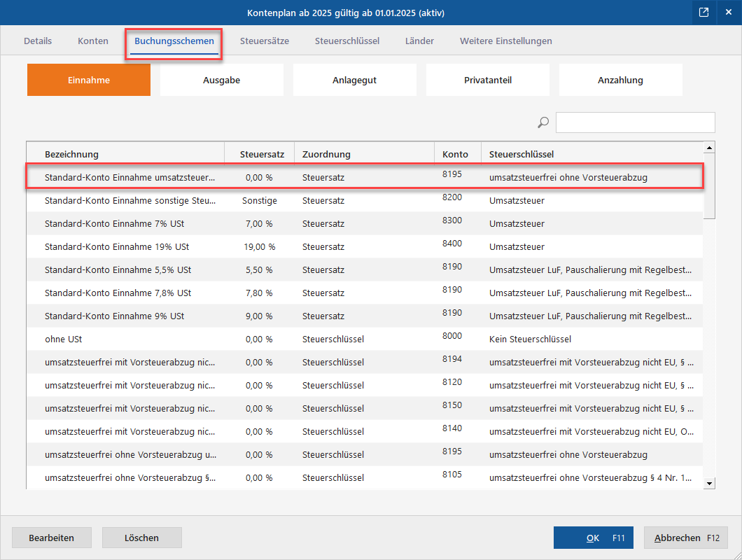This screenshot has height=560, width=742.
Task: Click Konto value 8120
Action: [x=452, y=382]
